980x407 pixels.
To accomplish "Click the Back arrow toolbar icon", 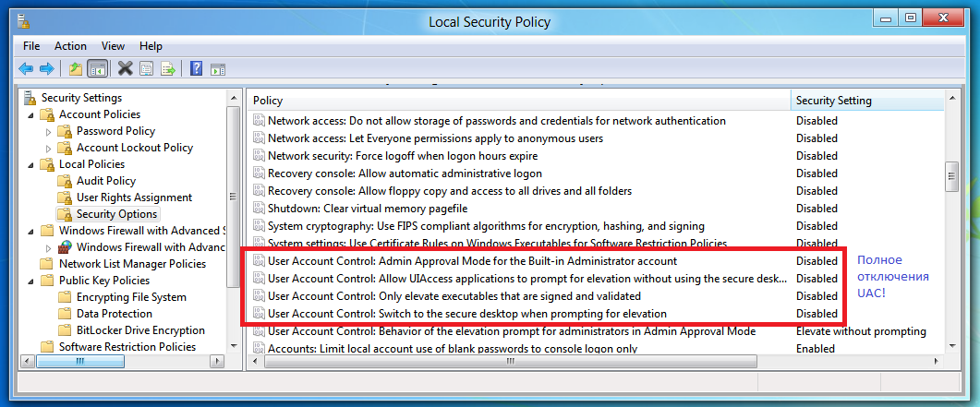I will click(26, 68).
